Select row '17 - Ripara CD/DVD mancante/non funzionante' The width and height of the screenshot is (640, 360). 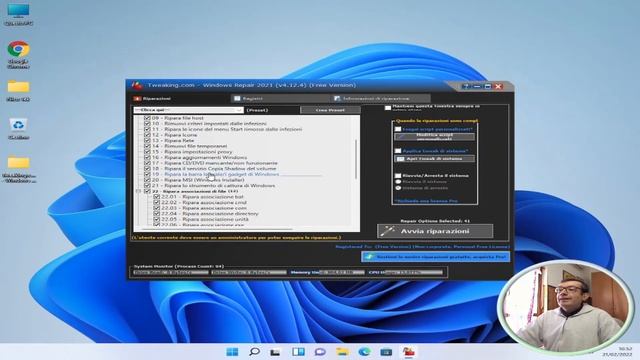point(215,163)
